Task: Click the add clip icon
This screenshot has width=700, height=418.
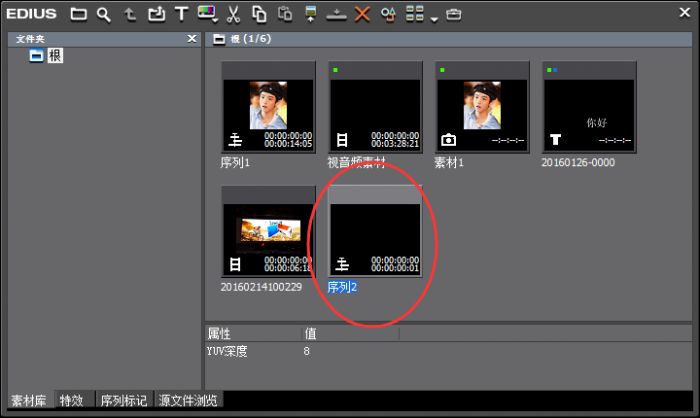Action: (155, 14)
